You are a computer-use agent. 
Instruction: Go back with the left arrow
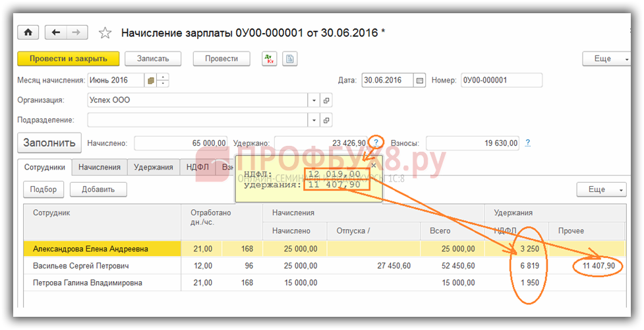click(x=56, y=32)
